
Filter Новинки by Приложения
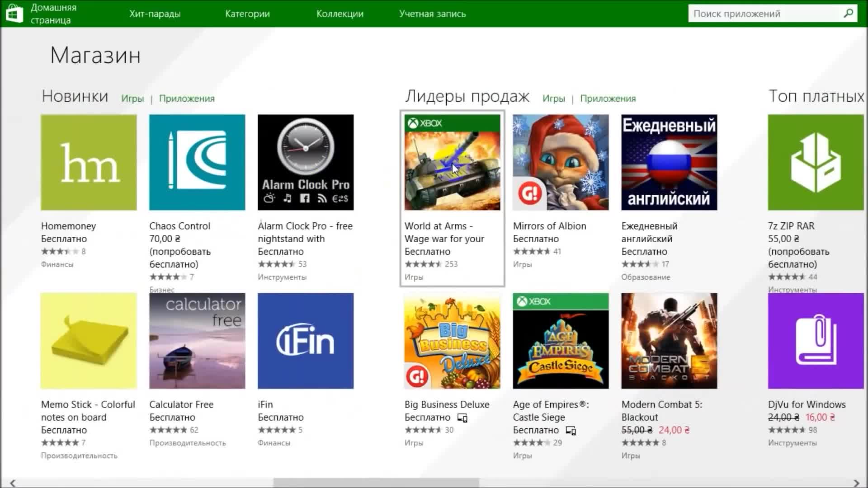[x=187, y=99]
